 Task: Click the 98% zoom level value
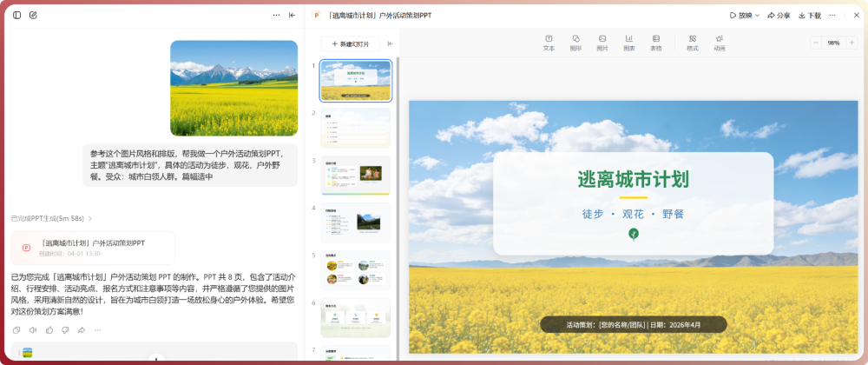[x=833, y=43]
